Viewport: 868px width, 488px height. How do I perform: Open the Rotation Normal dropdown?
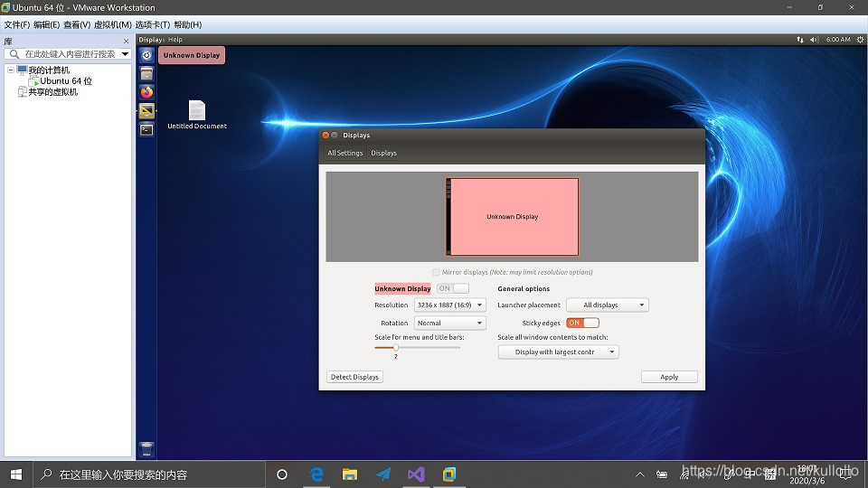pos(450,324)
